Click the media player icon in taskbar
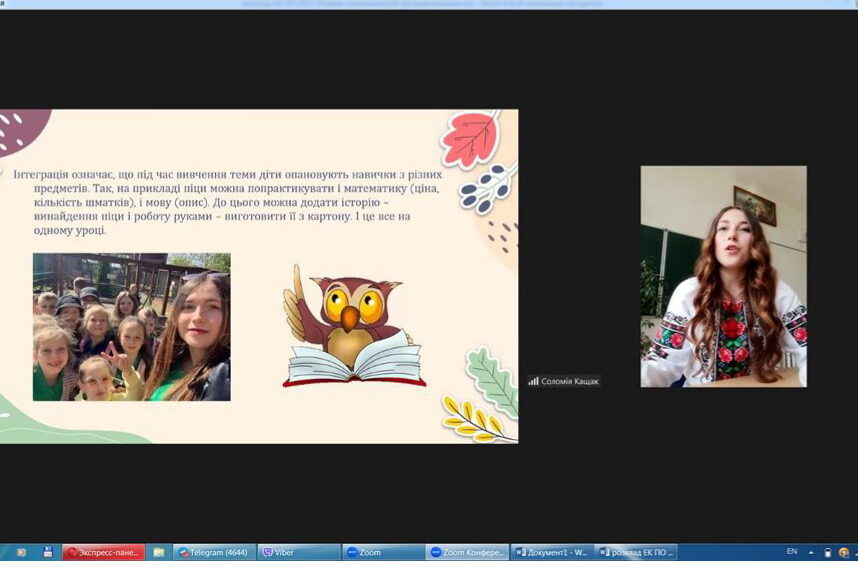Image resolution: width=858 pixels, height=572 pixels. pos(21,552)
